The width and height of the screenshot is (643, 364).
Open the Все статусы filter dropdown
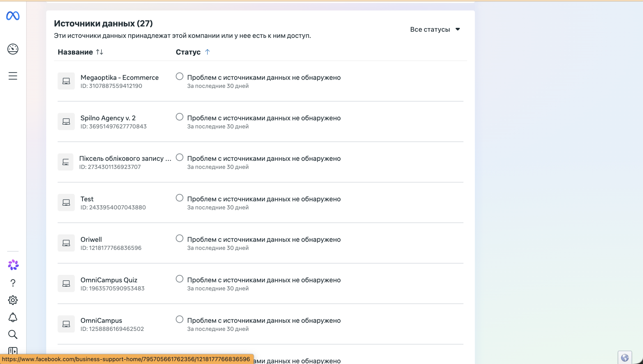pos(435,29)
